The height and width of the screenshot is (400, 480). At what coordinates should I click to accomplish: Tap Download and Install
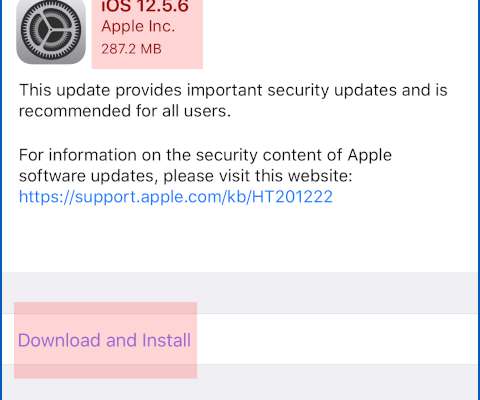(105, 340)
